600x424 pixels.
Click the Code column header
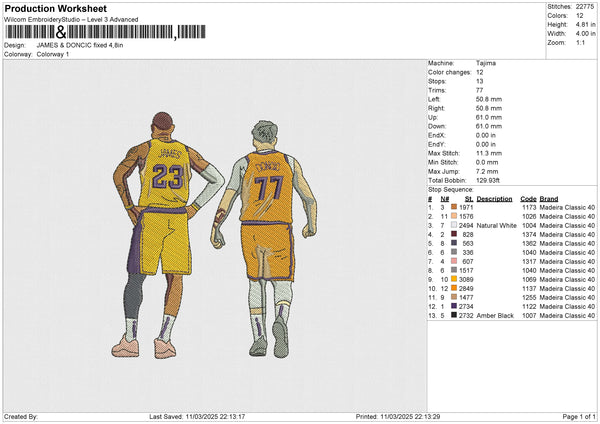528,198
